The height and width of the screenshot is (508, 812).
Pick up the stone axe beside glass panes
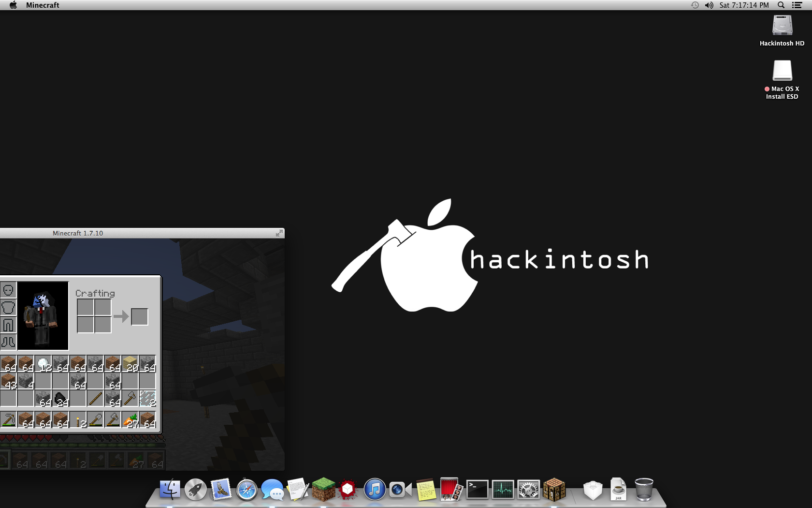[130, 399]
